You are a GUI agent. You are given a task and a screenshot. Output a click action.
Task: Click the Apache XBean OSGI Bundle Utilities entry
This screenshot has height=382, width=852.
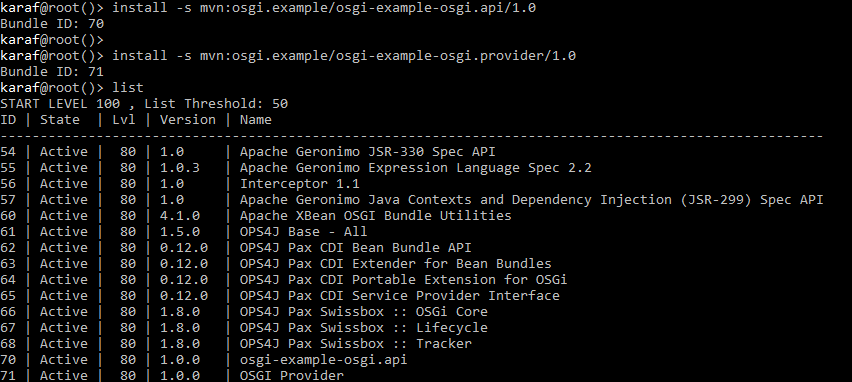click(x=375, y=215)
